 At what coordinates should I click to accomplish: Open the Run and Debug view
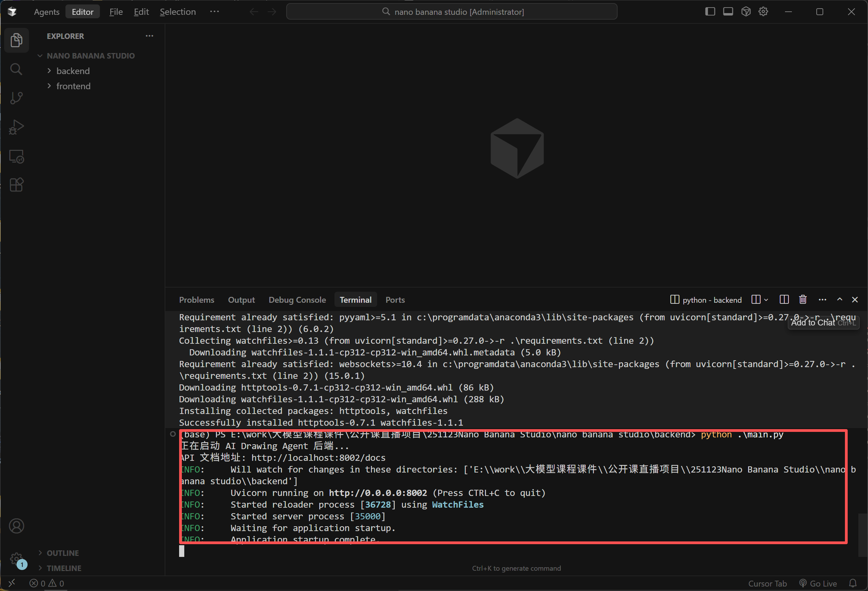coord(17,127)
